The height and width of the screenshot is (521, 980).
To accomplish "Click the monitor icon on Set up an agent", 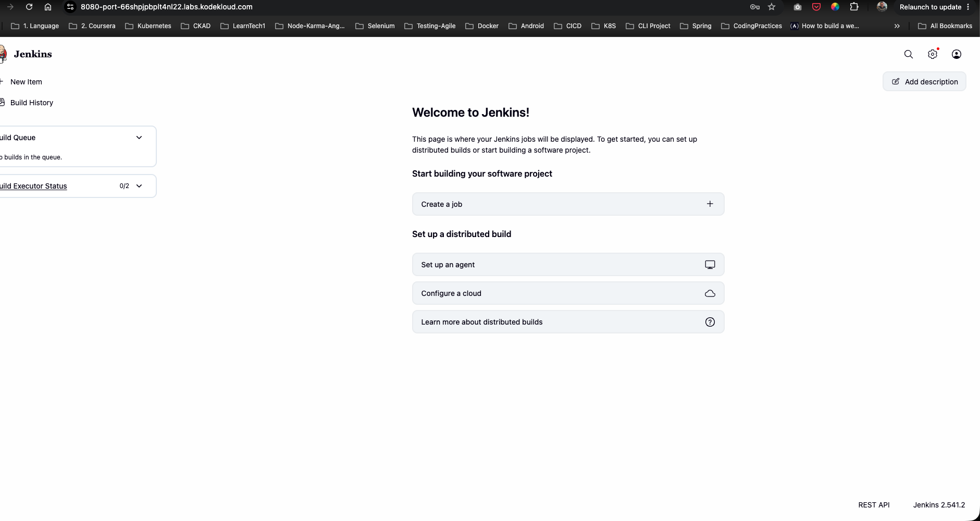I will pyautogui.click(x=710, y=265).
